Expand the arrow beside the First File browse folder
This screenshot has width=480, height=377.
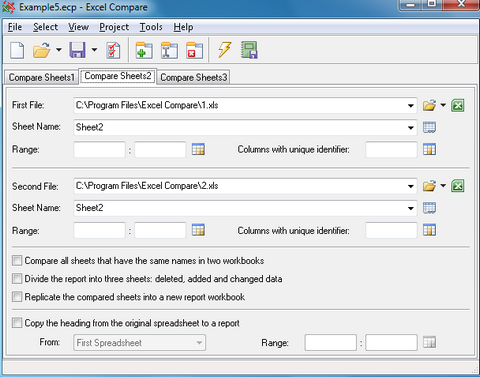click(x=443, y=105)
